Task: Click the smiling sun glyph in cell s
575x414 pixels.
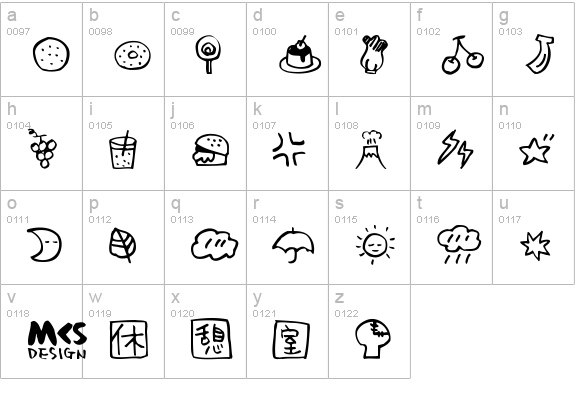Action: (x=375, y=245)
